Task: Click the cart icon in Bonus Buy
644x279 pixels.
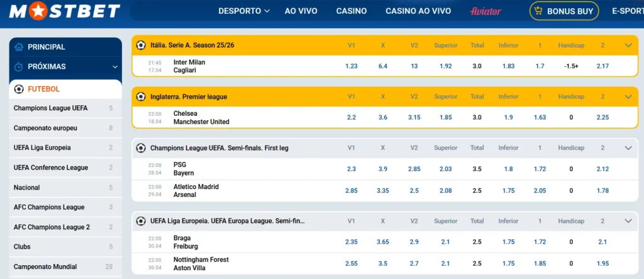Action: click(538, 11)
